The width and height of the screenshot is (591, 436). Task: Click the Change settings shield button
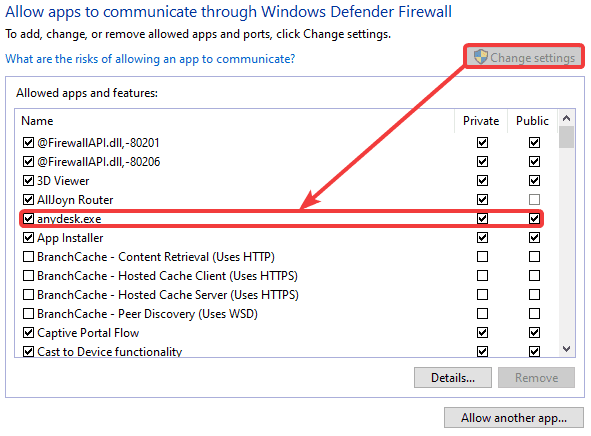pos(524,58)
